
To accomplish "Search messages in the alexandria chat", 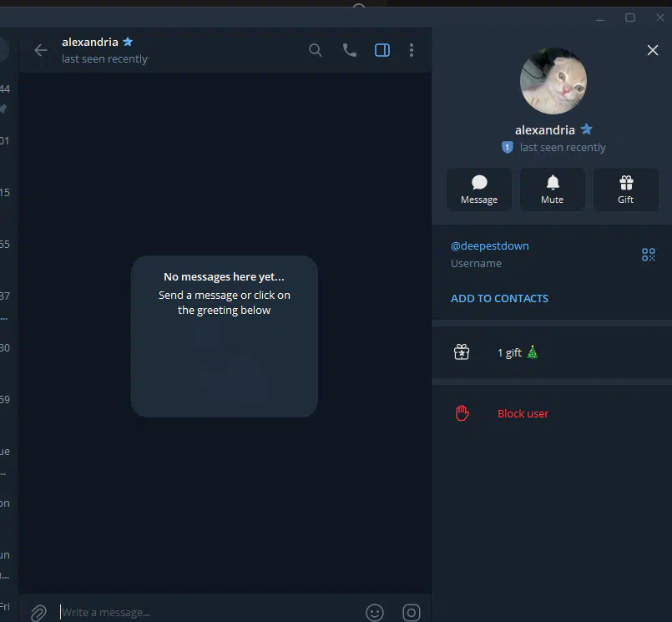I will pyautogui.click(x=316, y=50).
